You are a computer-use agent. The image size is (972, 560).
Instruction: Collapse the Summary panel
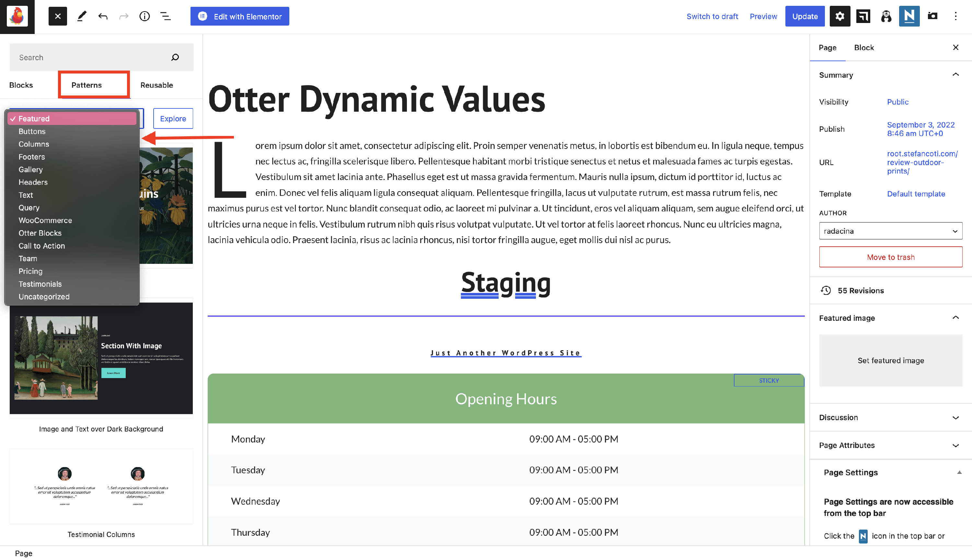[955, 75]
